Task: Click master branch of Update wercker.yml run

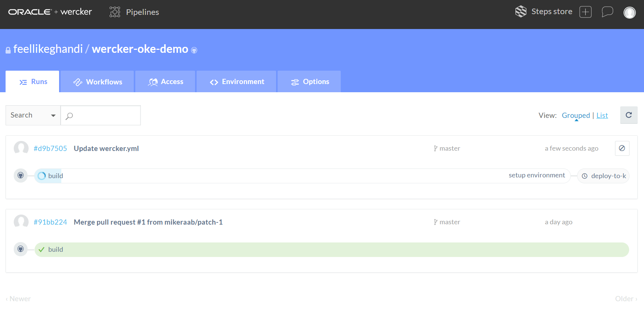Action: [447, 148]
